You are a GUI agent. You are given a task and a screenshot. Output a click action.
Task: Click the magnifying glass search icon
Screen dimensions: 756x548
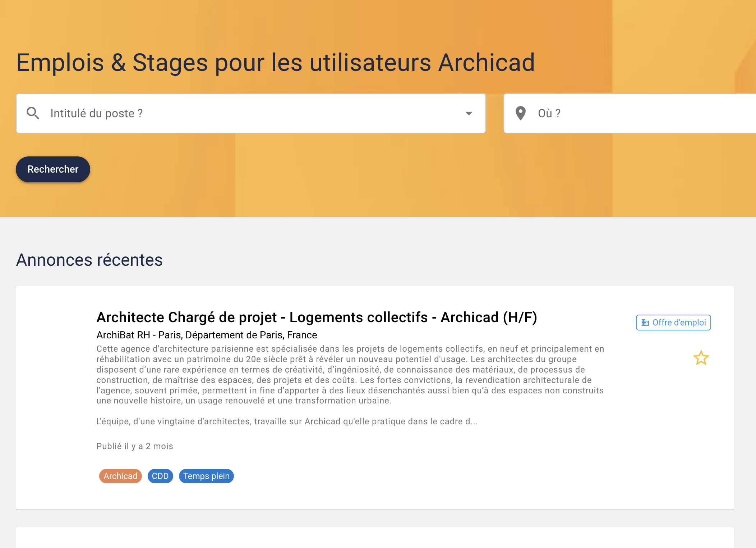point(33,113)
